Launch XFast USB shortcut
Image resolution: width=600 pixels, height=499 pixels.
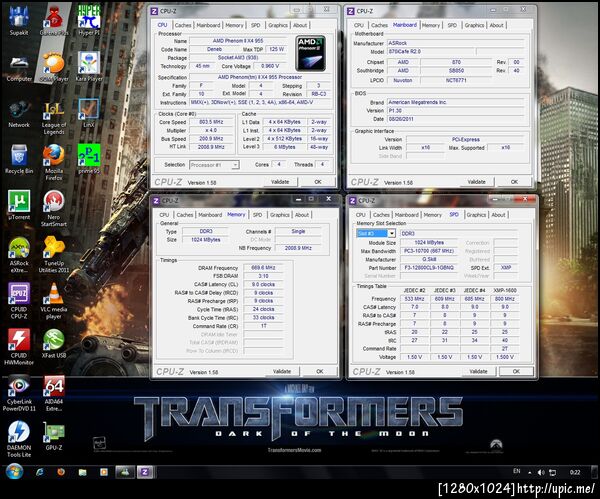pyautogui.click(x=54, y=344)
